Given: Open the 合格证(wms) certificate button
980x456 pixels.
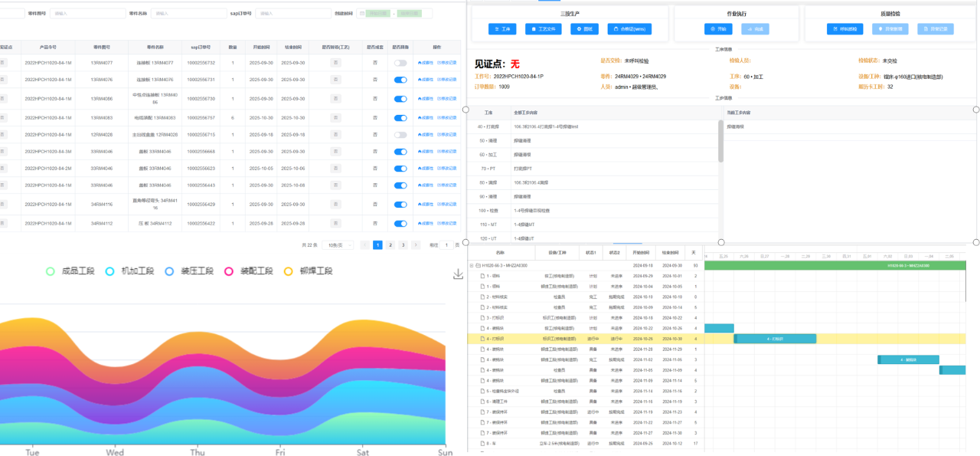Looking at the screenshot, I should click(x=629, y=29).
